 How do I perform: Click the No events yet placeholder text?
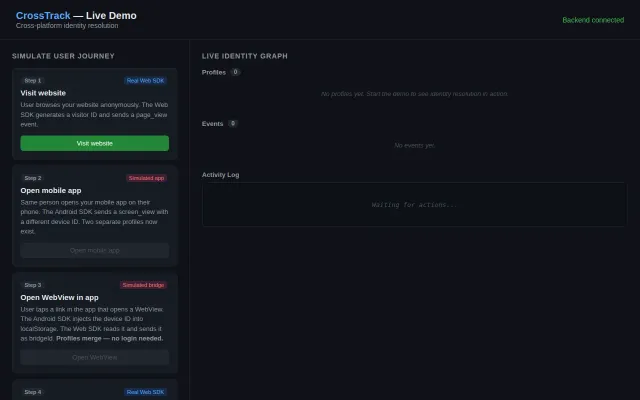coord(414,145)
